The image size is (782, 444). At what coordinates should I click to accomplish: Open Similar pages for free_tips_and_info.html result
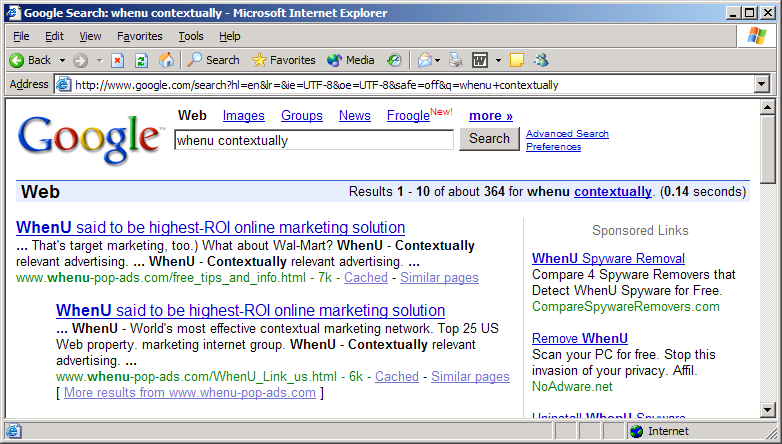point(439,277)
